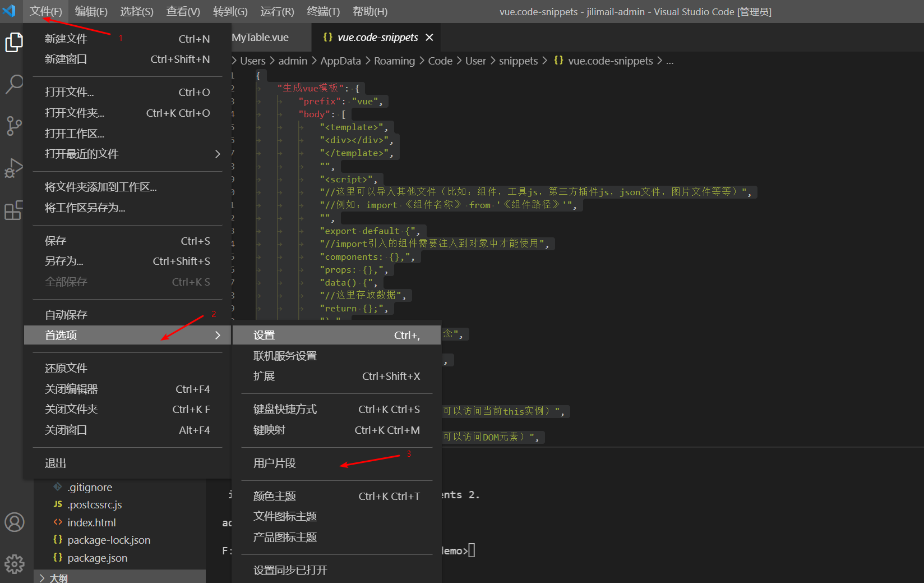Open the 查看(V) menu
The width and height of the screenshot is (924, 583).
(x=183, y=11)
